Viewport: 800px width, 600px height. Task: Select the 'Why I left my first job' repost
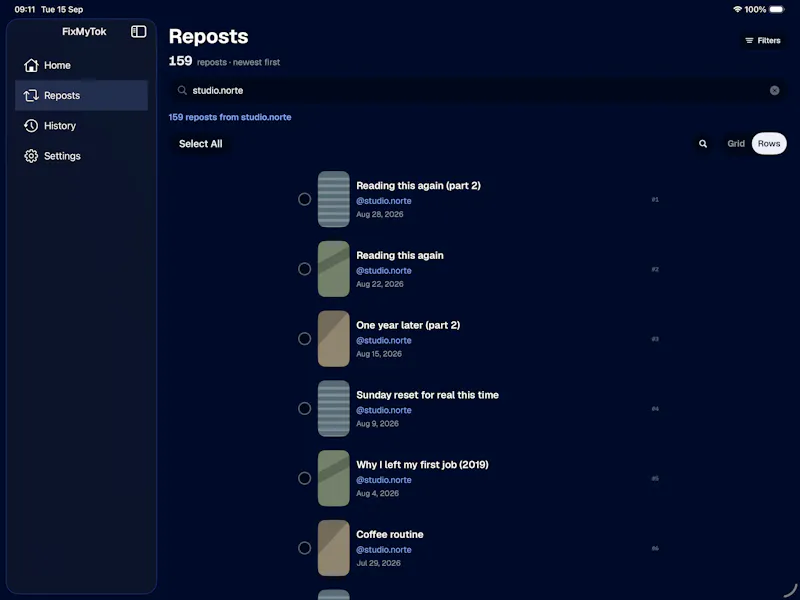click(x=305, y=478)
